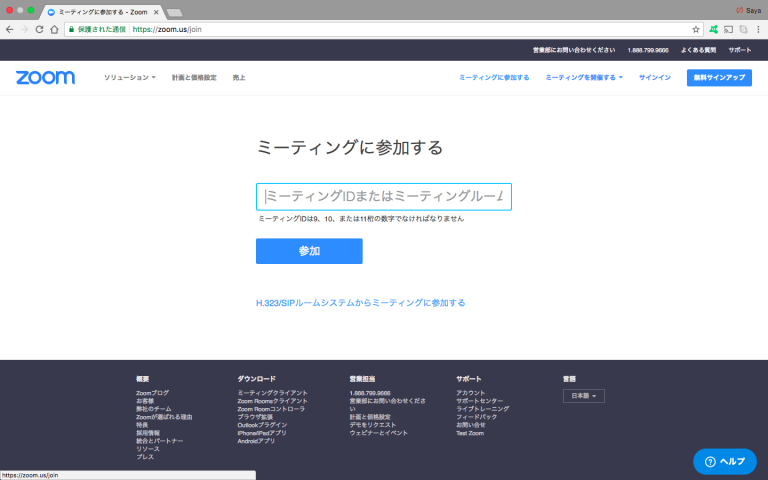
Task: Open 計画と価格設定 in the footer
Action: (370, 417)
